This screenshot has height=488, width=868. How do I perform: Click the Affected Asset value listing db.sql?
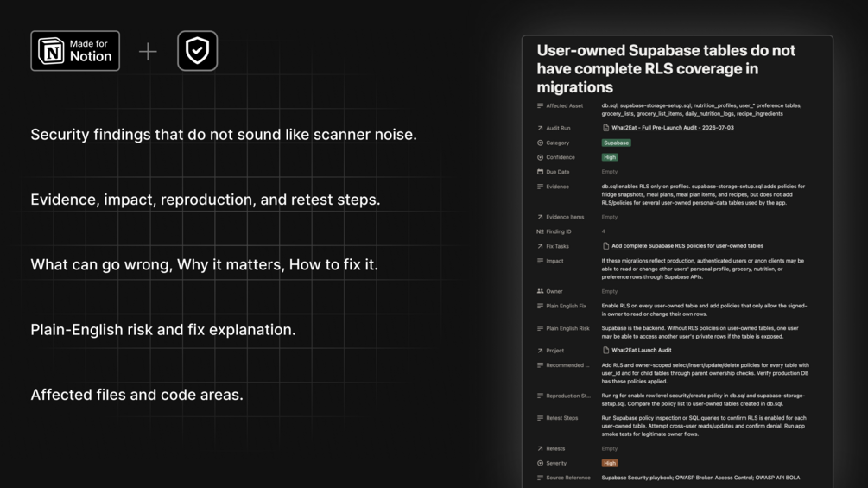701,110
